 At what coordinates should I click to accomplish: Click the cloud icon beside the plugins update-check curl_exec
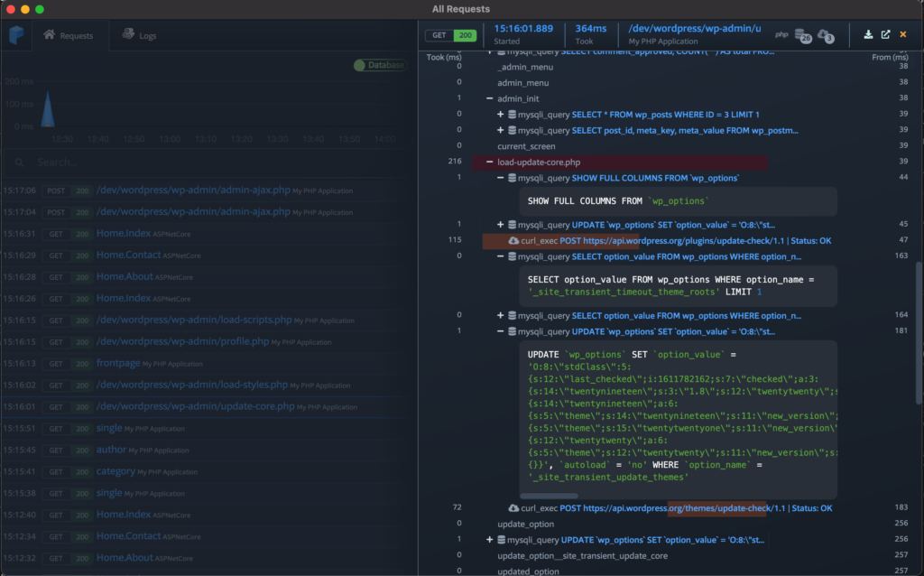coord(515,240)
